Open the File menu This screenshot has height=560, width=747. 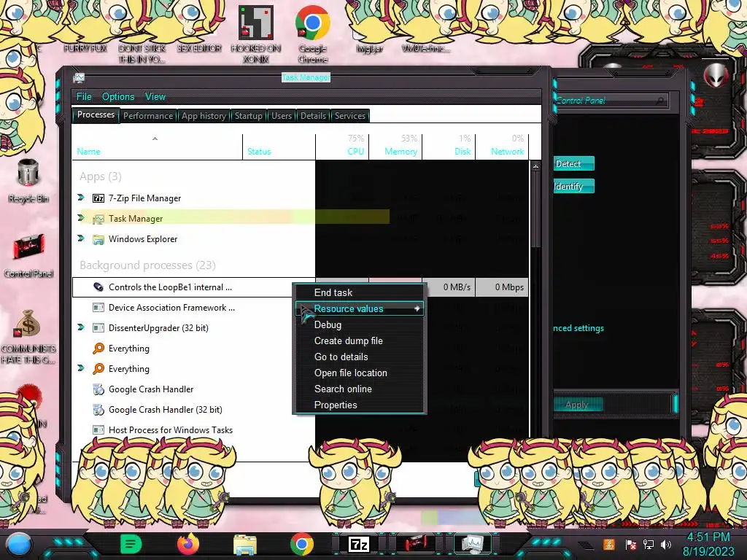84,97
